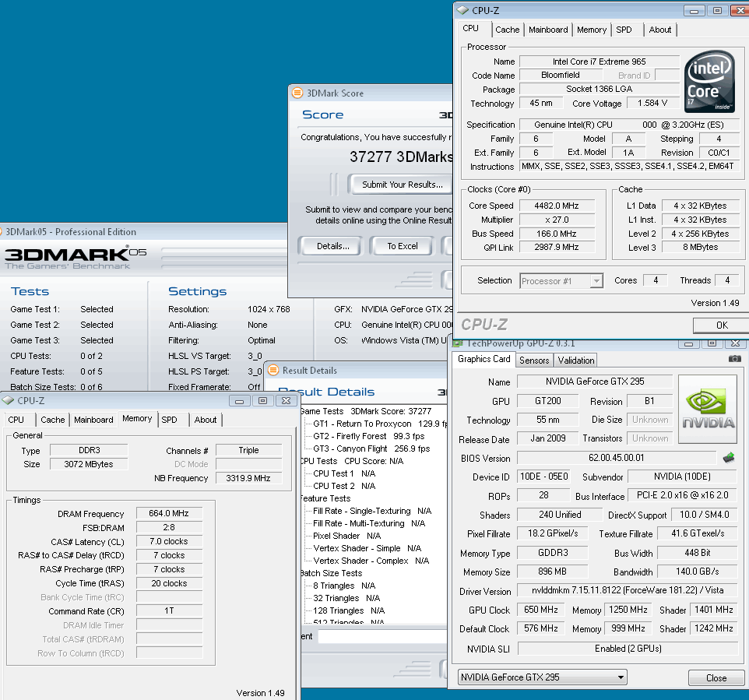This screenshot has width=749, height=700.
Task: Click the Intel Core i7 logo in CPU-Z
Action: point(710,81)
